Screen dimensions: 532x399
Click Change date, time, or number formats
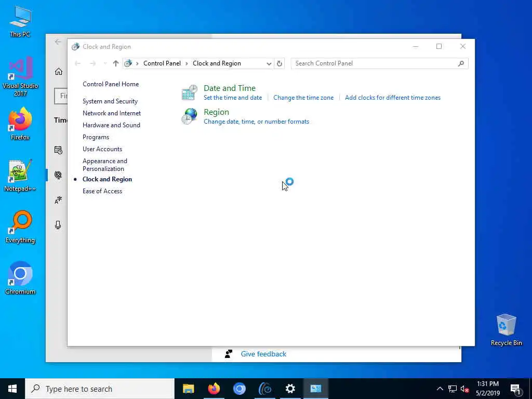(256, 122)
